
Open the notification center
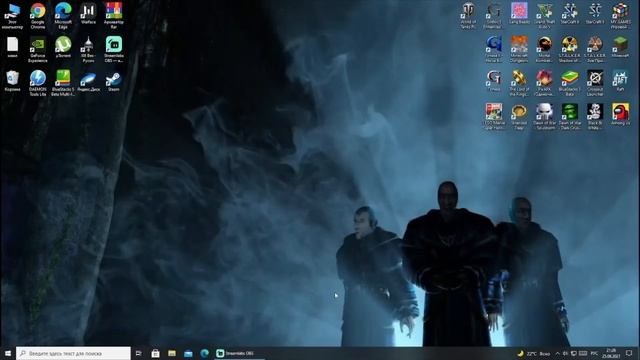click(x=629, y=353)
